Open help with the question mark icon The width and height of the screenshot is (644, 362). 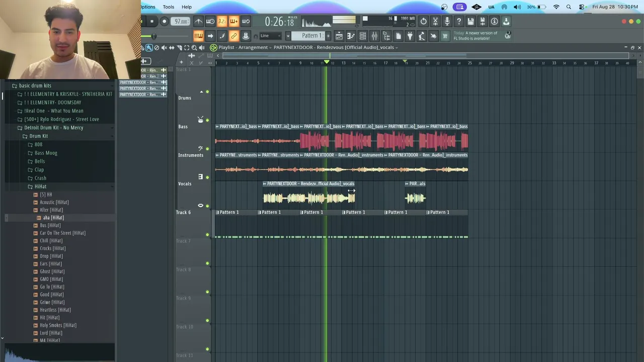pyautogui.click(x=459, y=21)
